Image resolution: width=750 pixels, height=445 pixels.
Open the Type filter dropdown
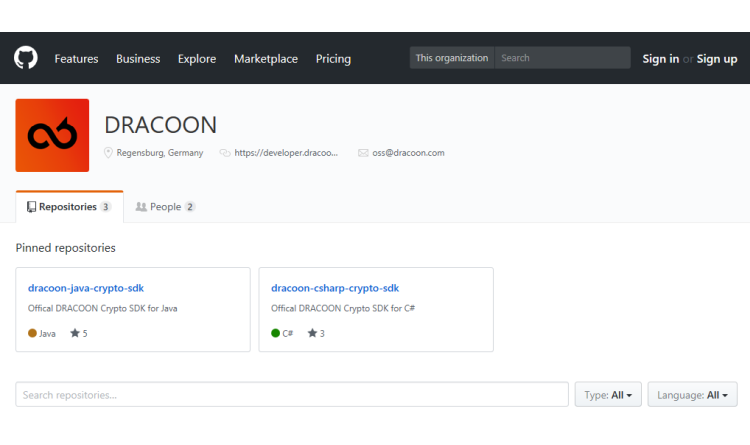click(607, 395)
